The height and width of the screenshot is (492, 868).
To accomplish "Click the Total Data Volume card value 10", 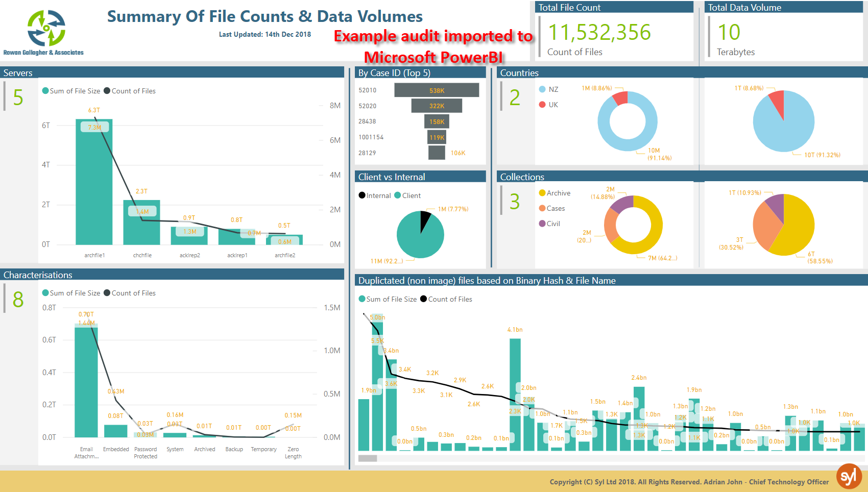I will (x=729, y=33).
